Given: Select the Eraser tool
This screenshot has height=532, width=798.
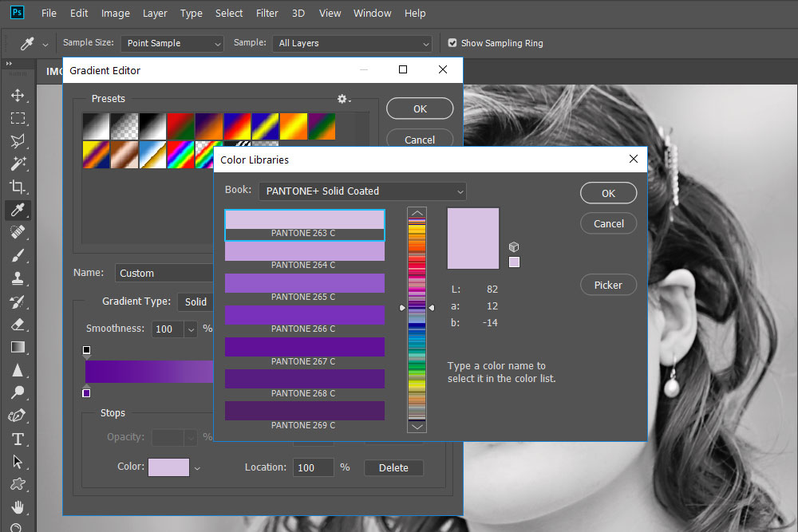Looking at the screenshot, I should (x=18, y=325).
